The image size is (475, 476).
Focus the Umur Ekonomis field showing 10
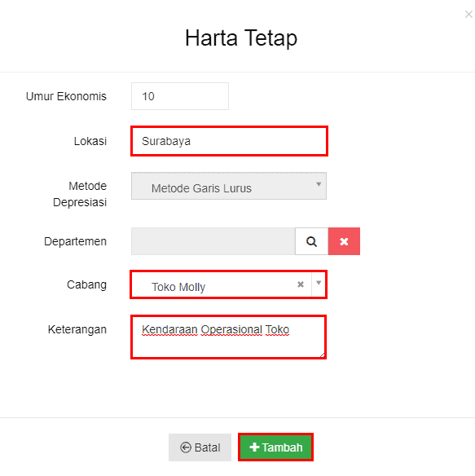[180, 96]
